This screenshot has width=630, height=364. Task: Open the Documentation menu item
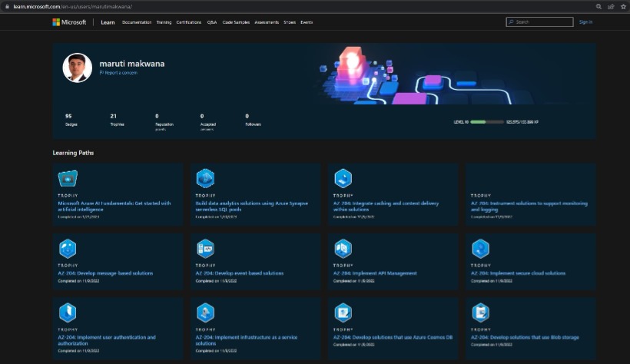(137, 22)
